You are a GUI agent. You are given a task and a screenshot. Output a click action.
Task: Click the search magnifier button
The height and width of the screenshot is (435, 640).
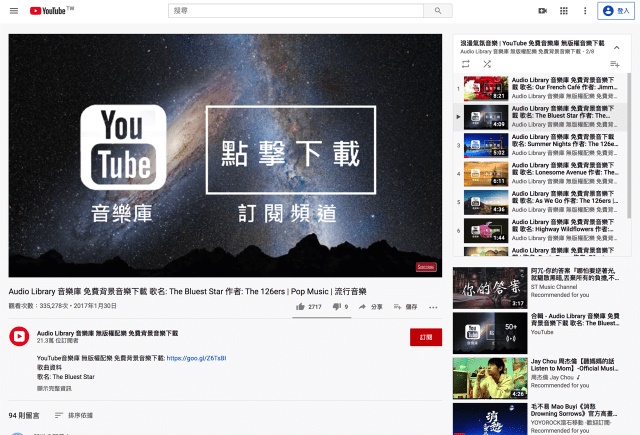438,11
